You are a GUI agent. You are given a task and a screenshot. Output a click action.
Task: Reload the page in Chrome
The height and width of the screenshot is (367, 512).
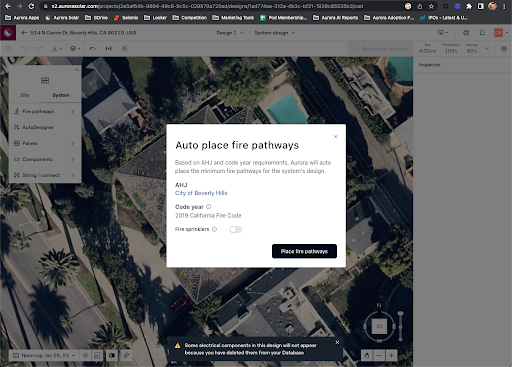(x=31, y=6)
